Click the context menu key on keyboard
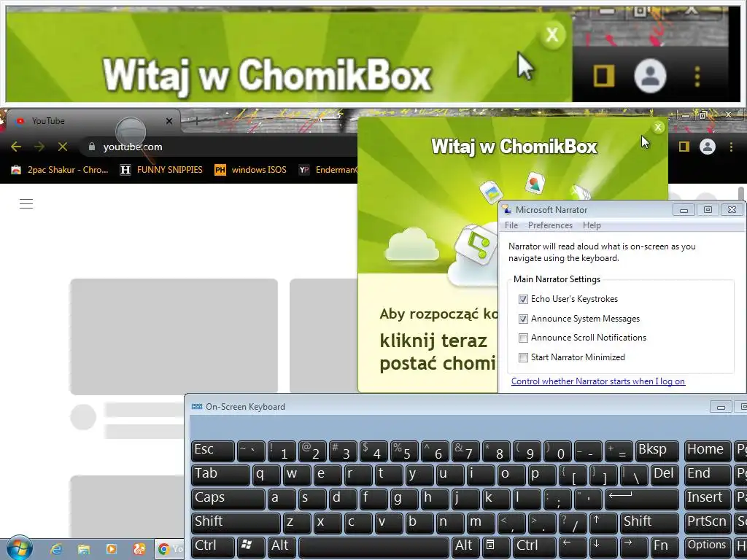This screenshot has height=560, width=747. [495, 547]
